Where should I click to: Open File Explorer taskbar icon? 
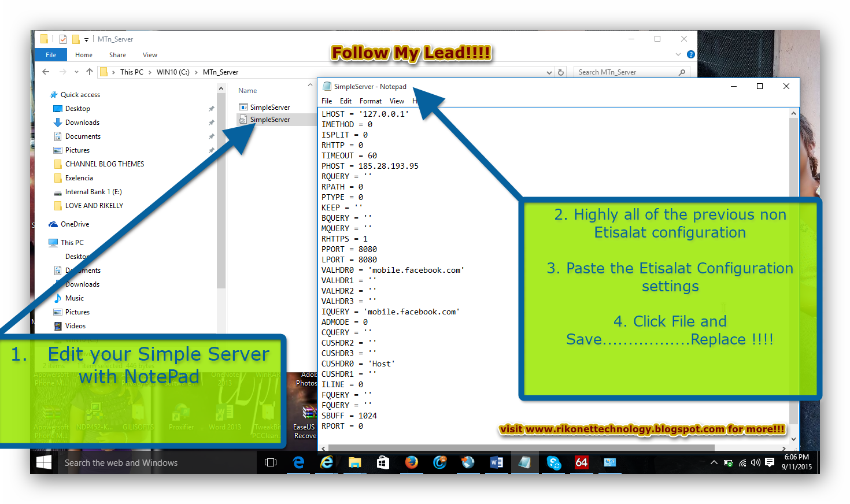pos(354,462)
